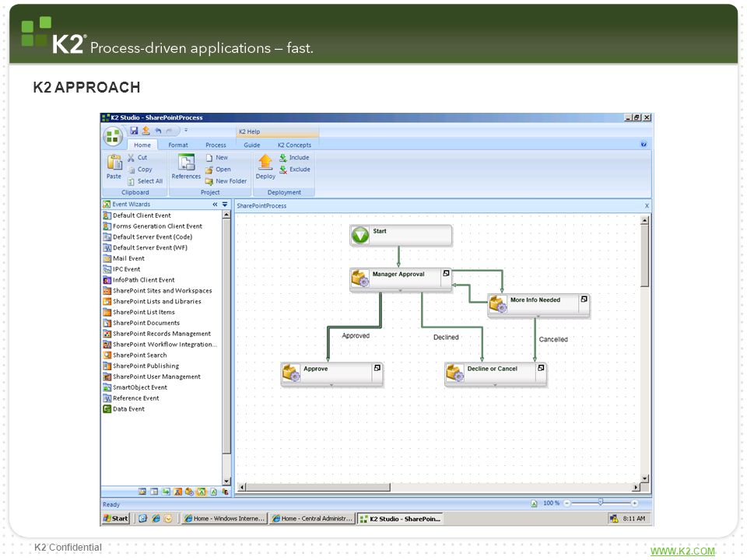Open the Event Wizards panel options dropdown
The image size is (747, 560).
225,205
